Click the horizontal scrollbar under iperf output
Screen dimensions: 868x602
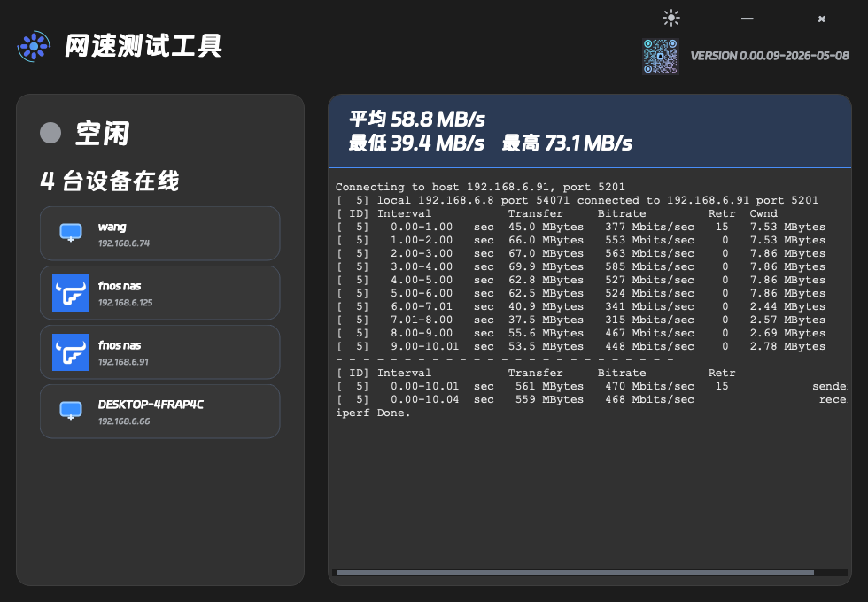tap(576, 573)
